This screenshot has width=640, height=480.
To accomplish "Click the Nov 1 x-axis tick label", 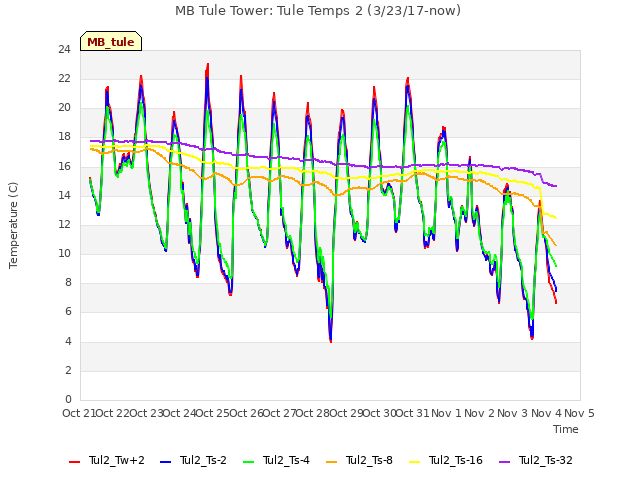I will (446, 413).
